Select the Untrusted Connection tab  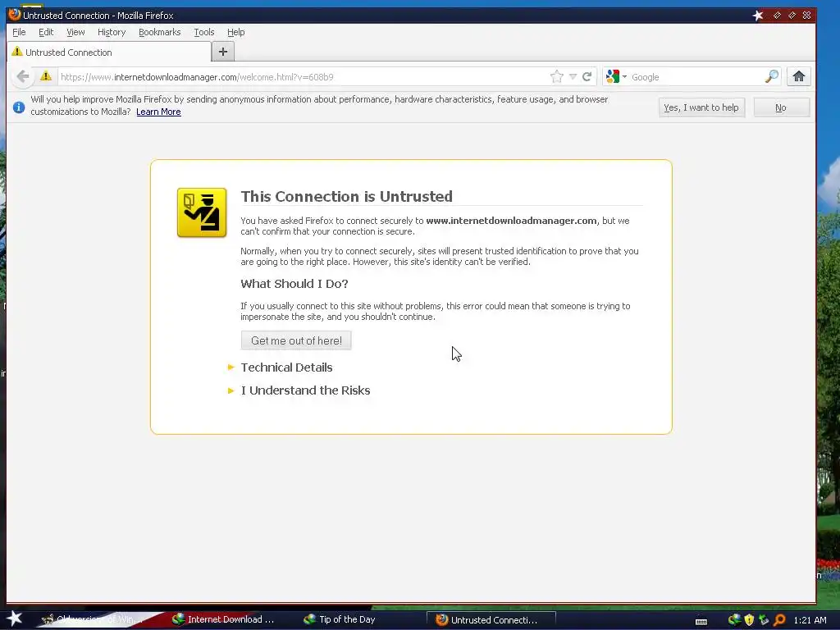point(109,52)
